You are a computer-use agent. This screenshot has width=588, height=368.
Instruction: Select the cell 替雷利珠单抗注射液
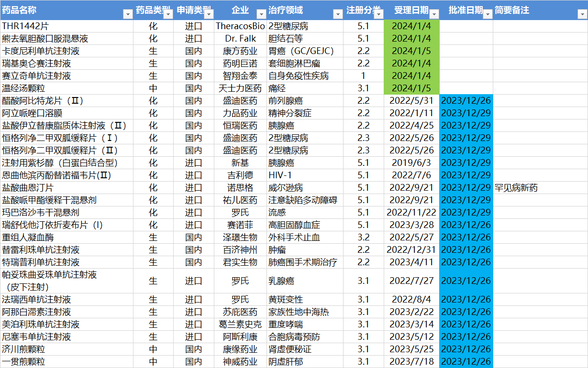67,250
